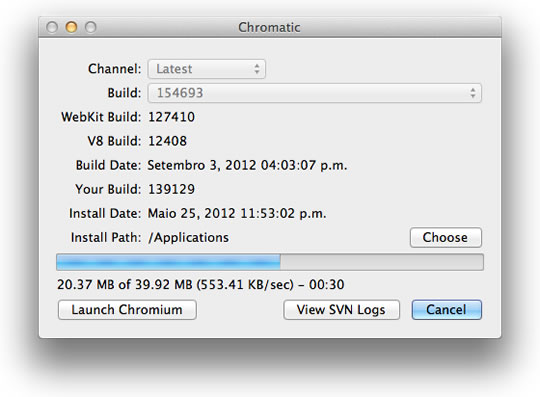Cancel the download in progress
This screenshot has height=397, width=540.
[x=446, y=310]
